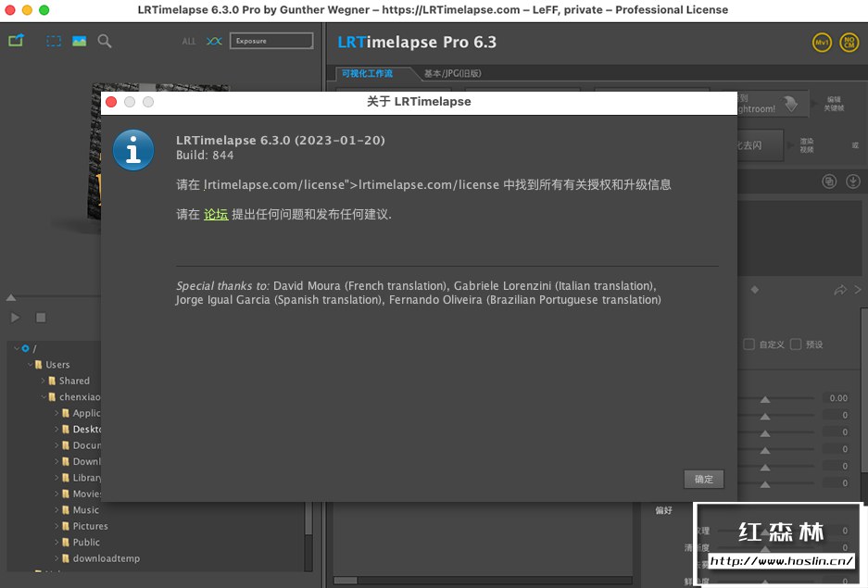The image size is (868, 588).
Task: Click the magnifying glass search icon
Action: (x=105, y=41)
